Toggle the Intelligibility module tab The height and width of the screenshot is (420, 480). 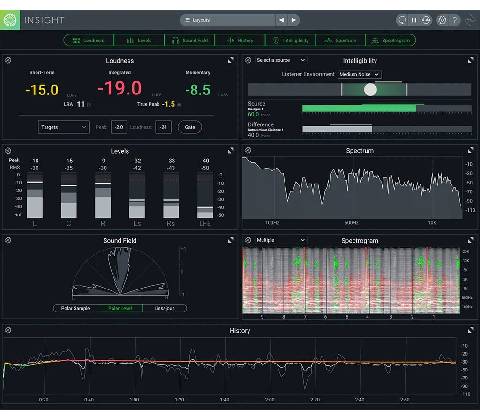(290, 40)
